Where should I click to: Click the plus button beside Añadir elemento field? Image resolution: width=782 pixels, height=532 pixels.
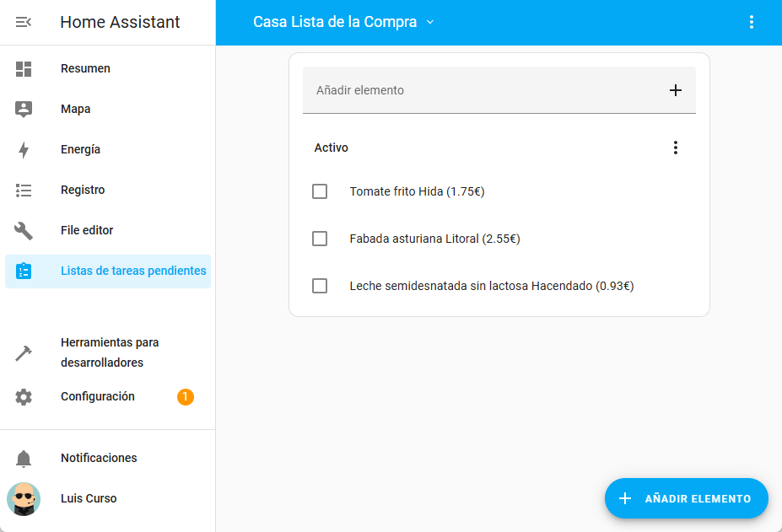675,90
